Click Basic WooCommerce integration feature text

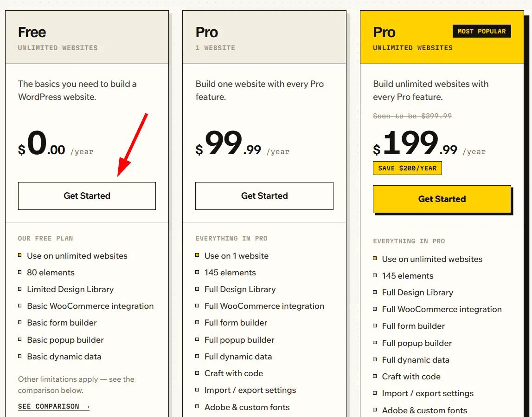(90, 306)
